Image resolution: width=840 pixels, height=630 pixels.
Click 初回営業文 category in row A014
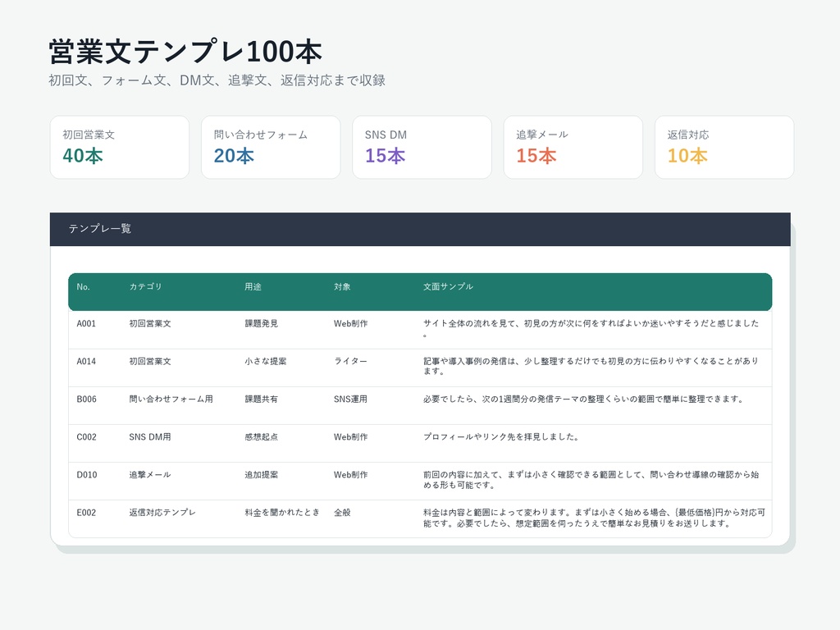[150, 362]
